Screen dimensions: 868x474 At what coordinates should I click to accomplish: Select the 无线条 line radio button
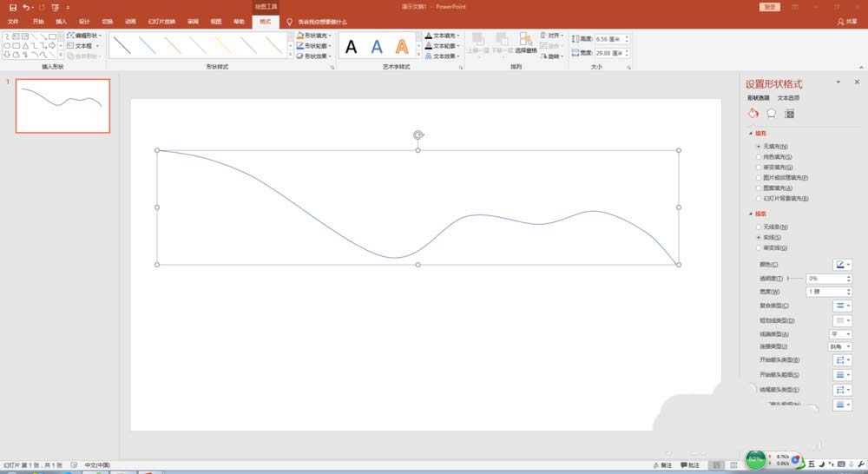point(759,227)
